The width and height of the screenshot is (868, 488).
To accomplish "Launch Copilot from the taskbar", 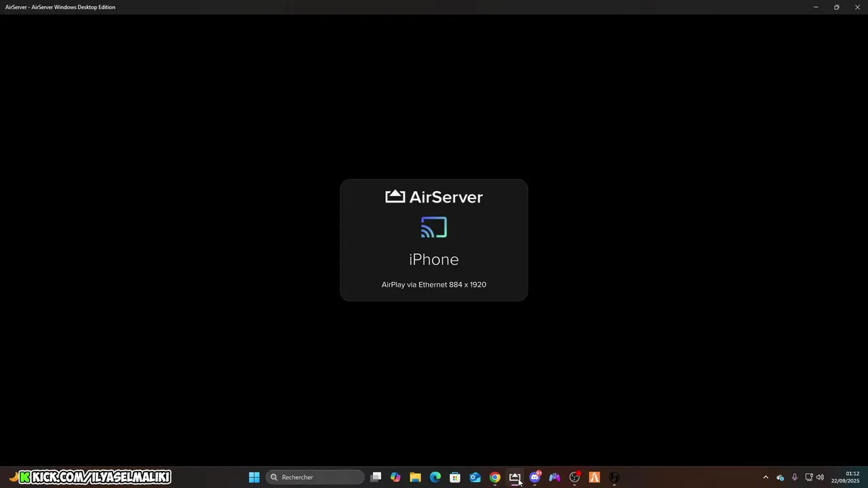I will 395,477.
